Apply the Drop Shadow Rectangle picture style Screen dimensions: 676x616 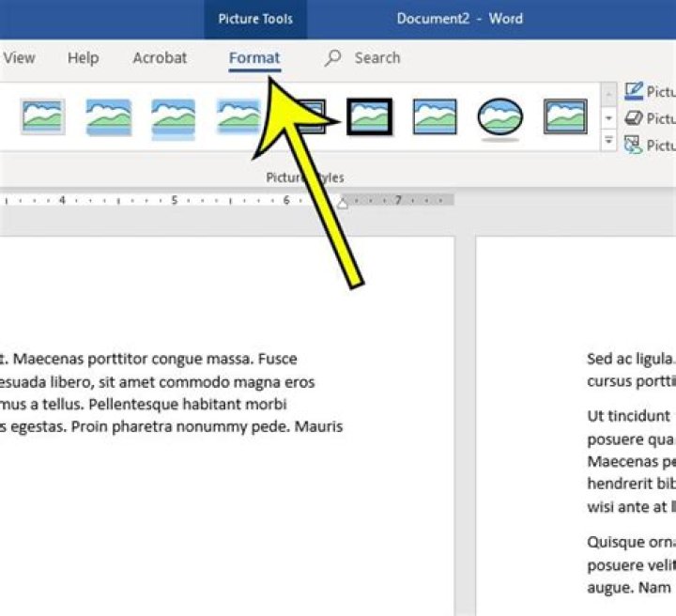109,116
